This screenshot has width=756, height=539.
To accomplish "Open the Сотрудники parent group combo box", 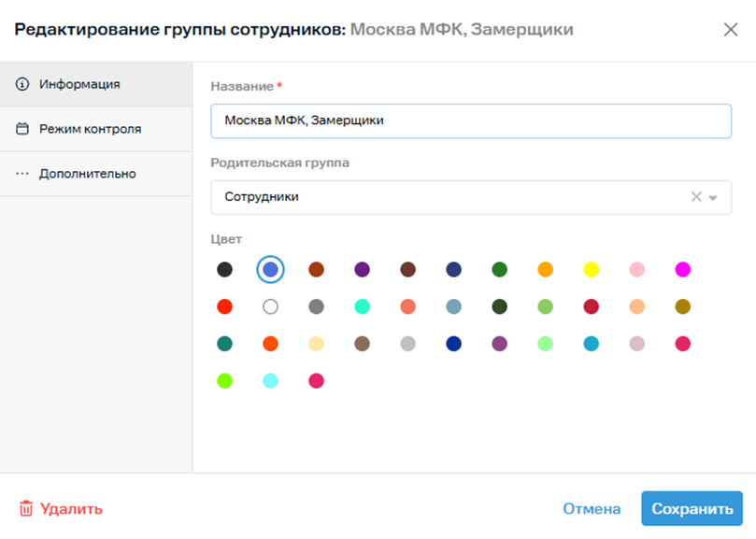I will click(449, 197).
